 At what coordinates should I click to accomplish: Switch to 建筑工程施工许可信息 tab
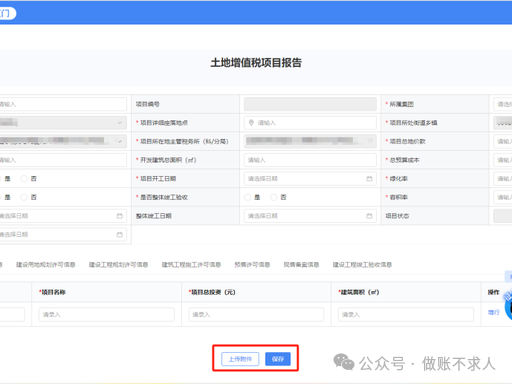[x=191, y=265]
